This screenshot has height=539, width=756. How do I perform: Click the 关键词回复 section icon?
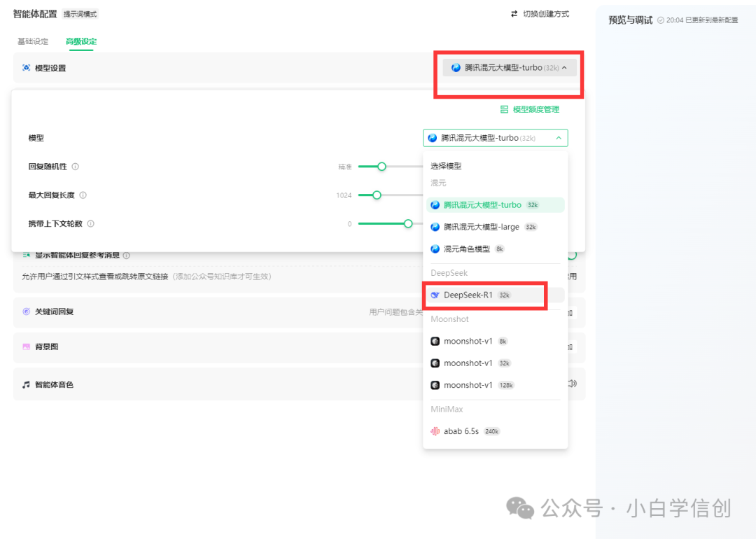(27, 311)
